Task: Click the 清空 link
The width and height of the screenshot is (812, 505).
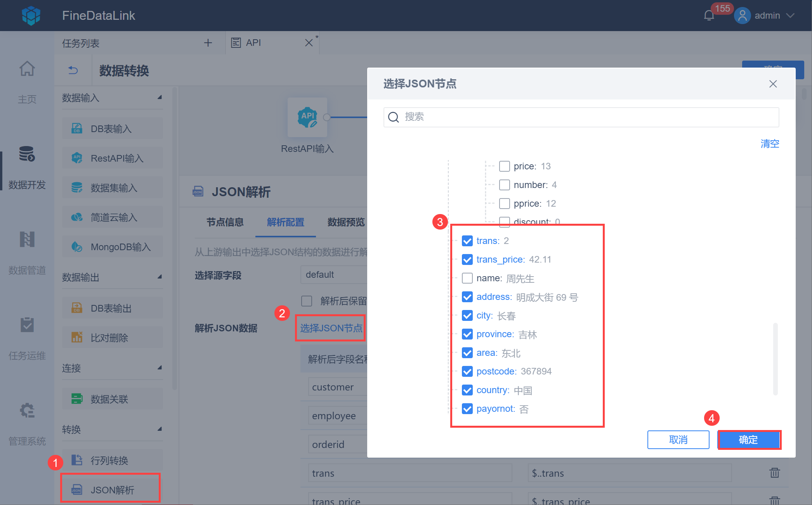Action: click(x=769, y=144)
